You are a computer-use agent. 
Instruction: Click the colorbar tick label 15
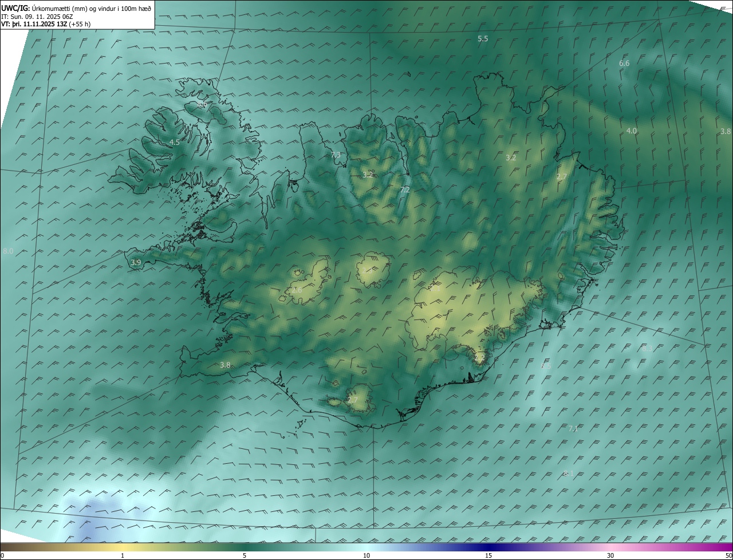pos(488,556)
